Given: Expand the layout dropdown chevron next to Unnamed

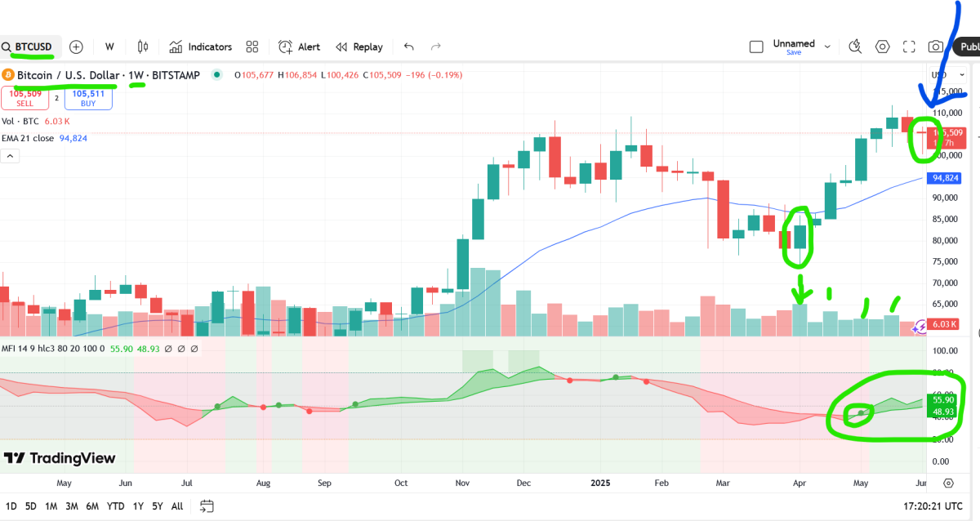Looking at the screenshot, I should 827,47.
